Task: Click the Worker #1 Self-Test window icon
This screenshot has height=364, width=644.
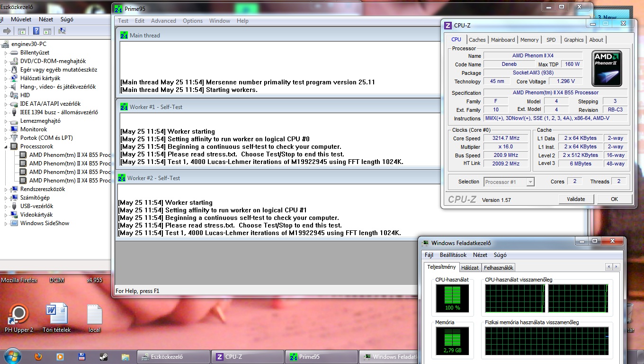Action: click(124, 107)
